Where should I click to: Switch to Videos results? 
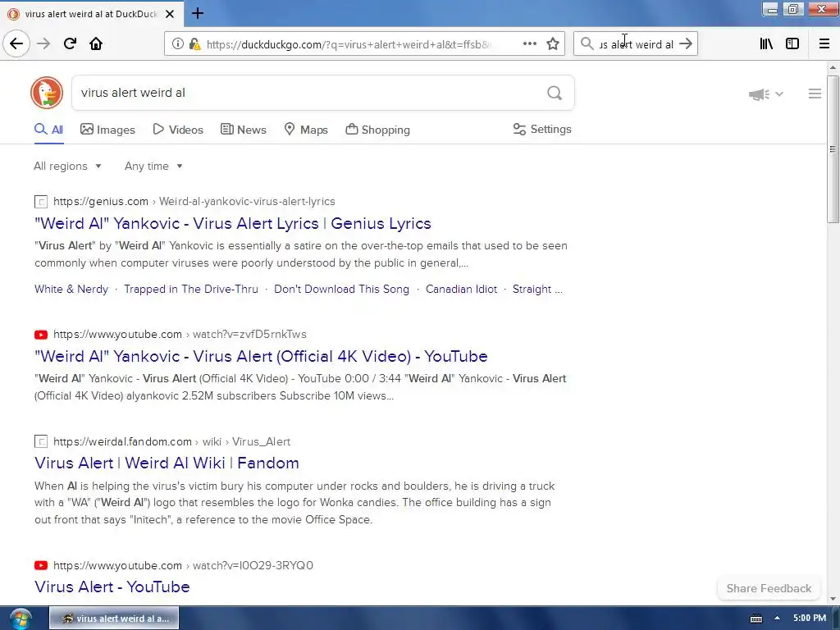178,130
